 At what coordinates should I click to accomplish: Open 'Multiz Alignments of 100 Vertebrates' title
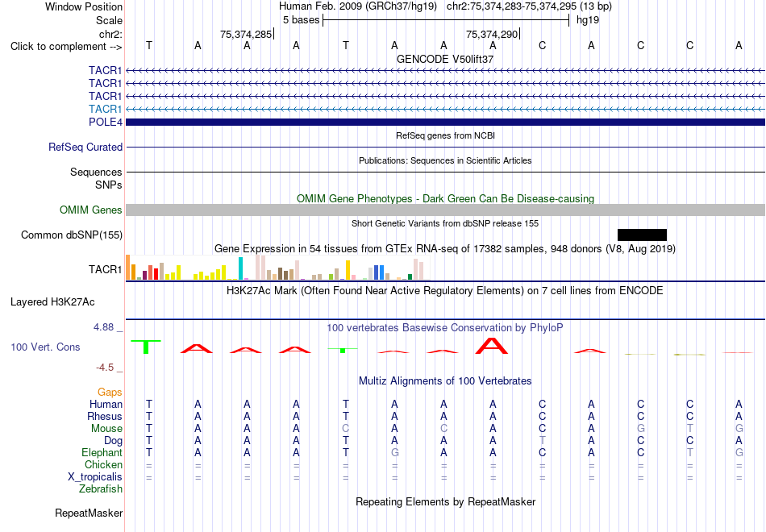tap(445, 381)
